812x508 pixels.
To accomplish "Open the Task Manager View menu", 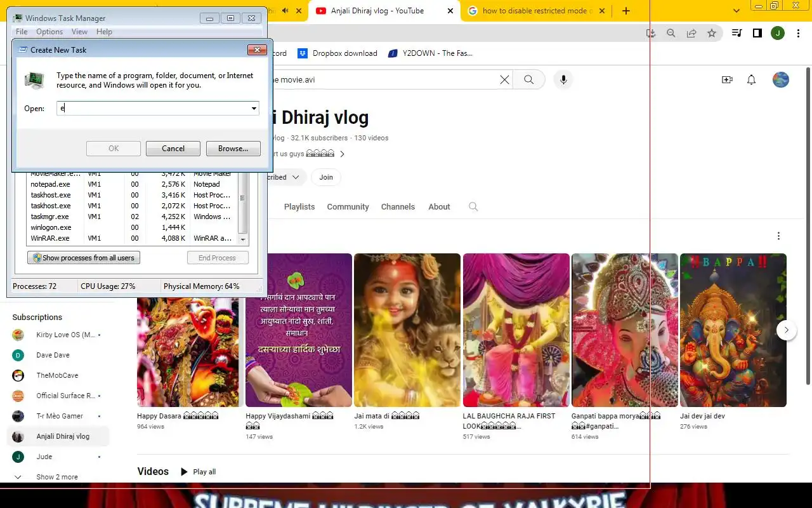I will tap(79, 32).
